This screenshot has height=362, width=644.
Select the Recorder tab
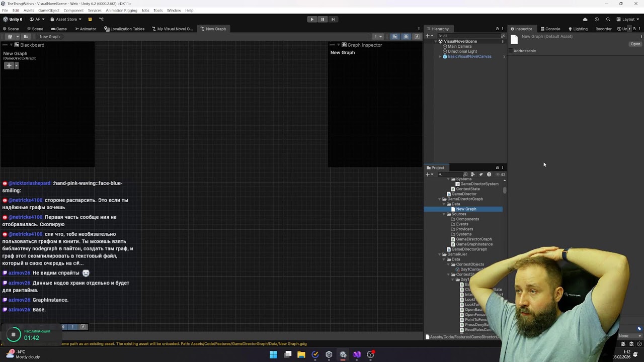[x=603, y=29]
